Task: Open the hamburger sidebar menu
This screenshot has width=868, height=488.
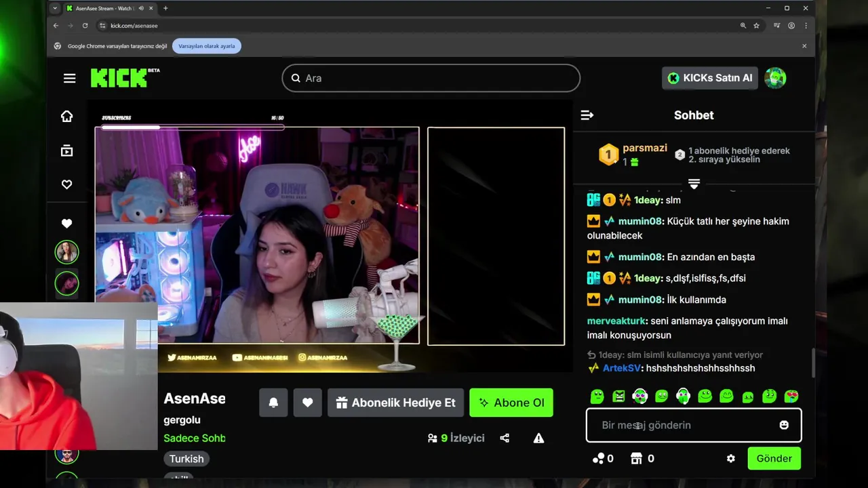Action: point(69,78)
